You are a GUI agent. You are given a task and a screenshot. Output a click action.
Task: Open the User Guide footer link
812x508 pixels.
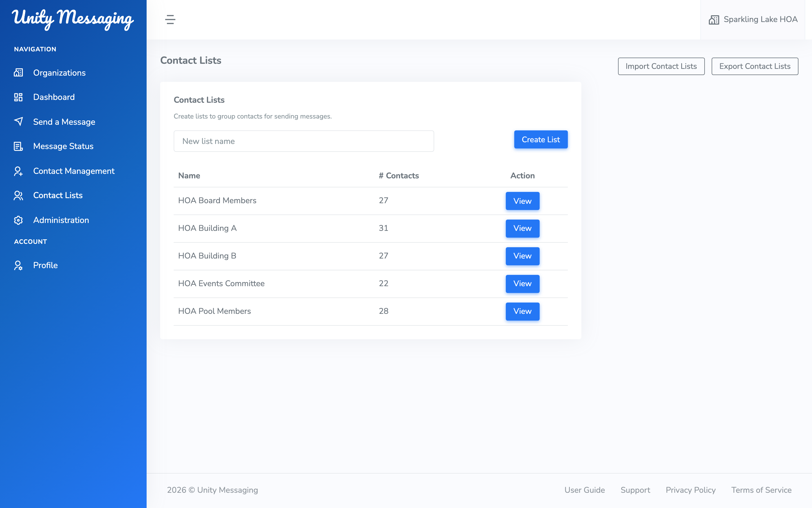[584, 490]
